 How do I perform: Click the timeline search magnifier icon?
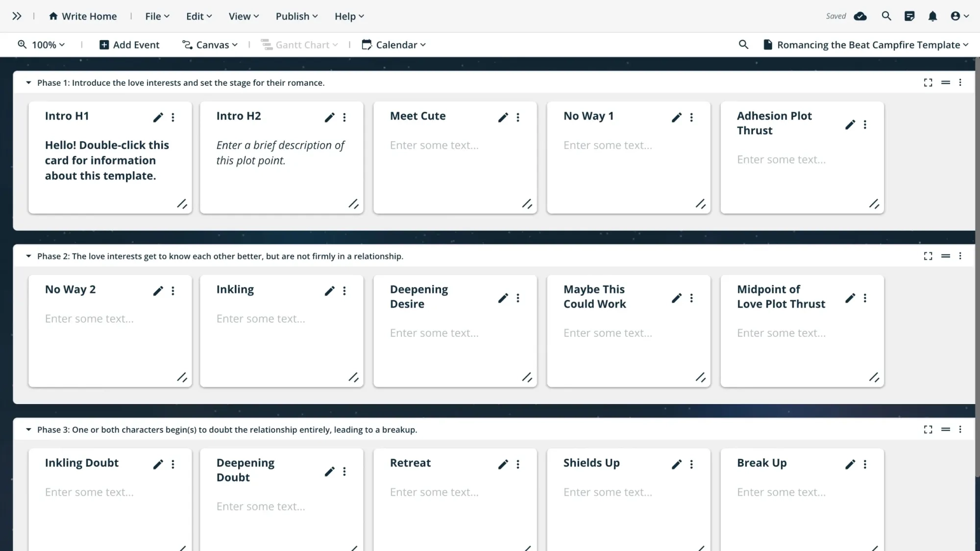pyautogui.click(x=743, y=45)
